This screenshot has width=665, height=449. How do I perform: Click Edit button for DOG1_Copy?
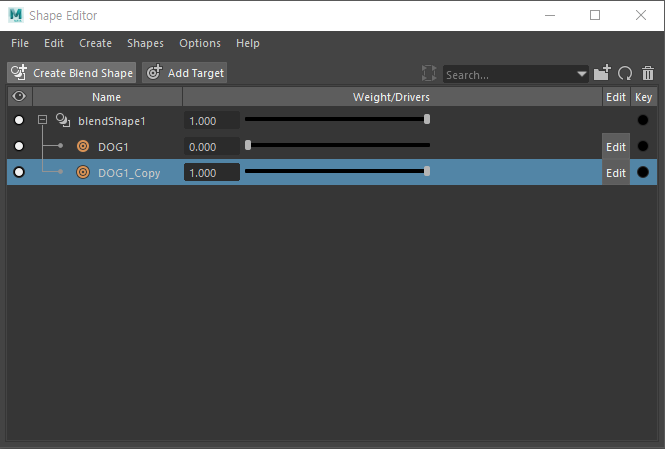point(616,173)
